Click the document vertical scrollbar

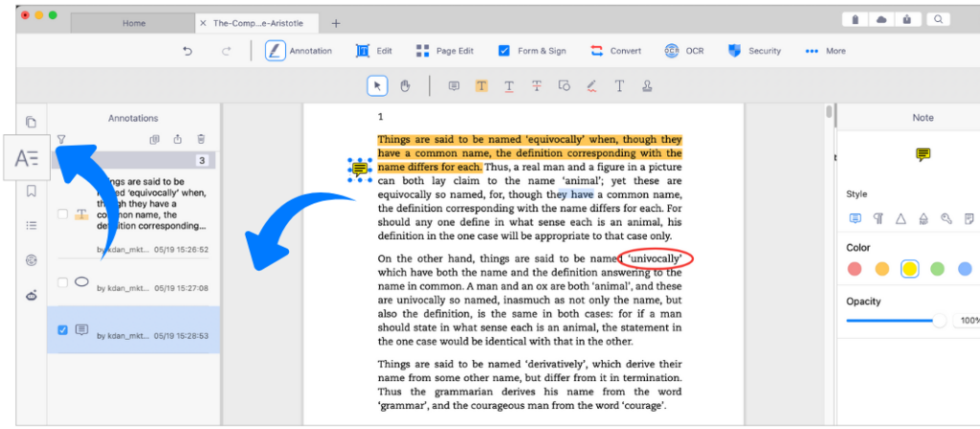[829, 113]
